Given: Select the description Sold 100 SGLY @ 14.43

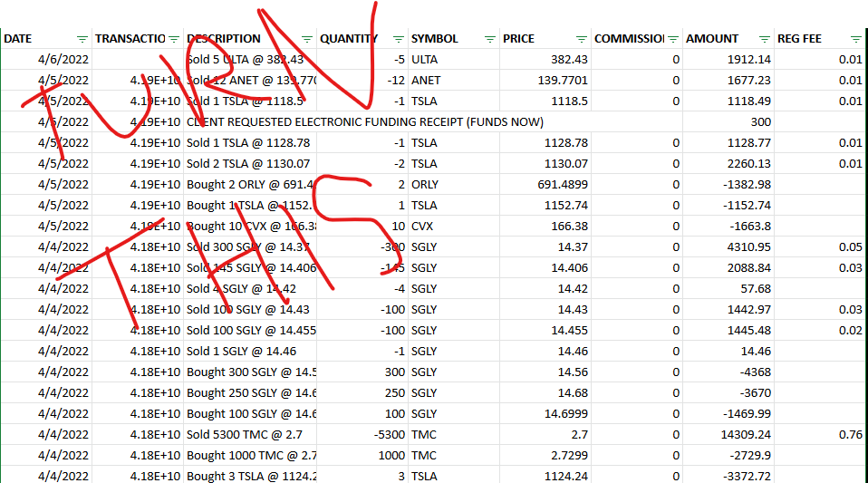Looking at the screenshot, I should (x=250, y=310).
